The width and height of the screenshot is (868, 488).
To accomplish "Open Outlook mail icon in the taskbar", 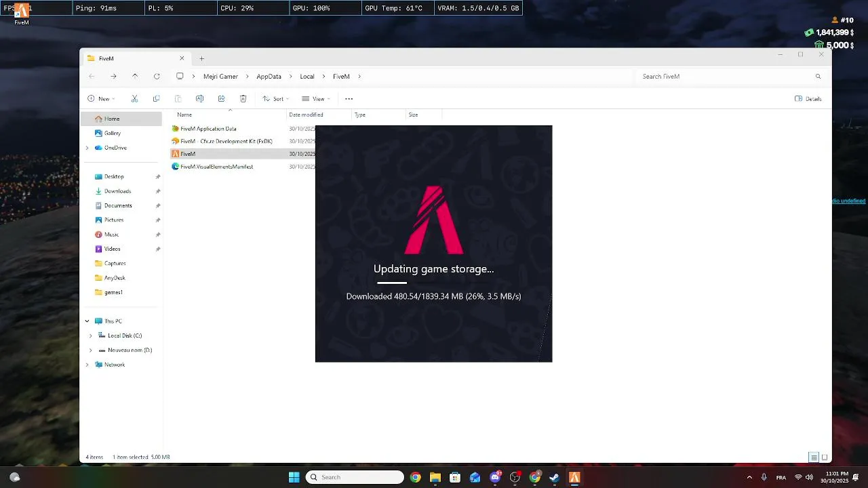I will [x=475, y=477].
